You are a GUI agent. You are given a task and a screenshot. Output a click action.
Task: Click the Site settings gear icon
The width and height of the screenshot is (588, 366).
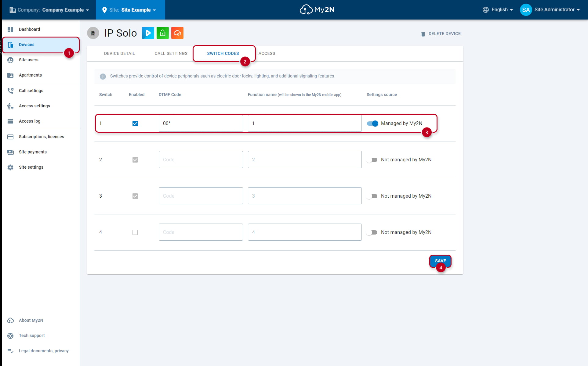click(x=10, y=167)
